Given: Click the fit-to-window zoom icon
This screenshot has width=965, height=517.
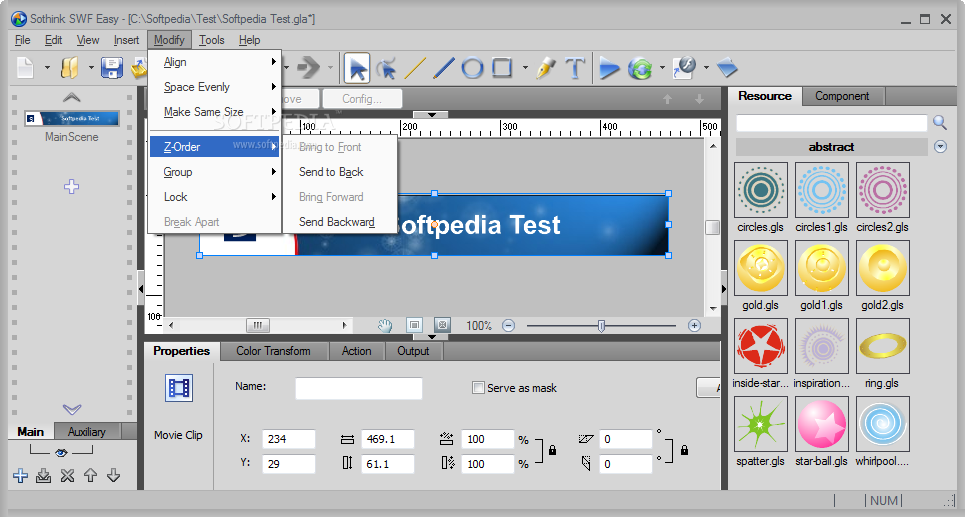Looking at the screenshot, I should 414,325.
